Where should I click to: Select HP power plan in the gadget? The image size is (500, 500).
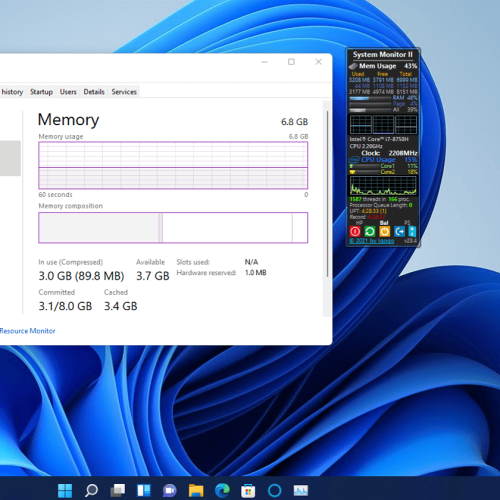click(359, 222)
